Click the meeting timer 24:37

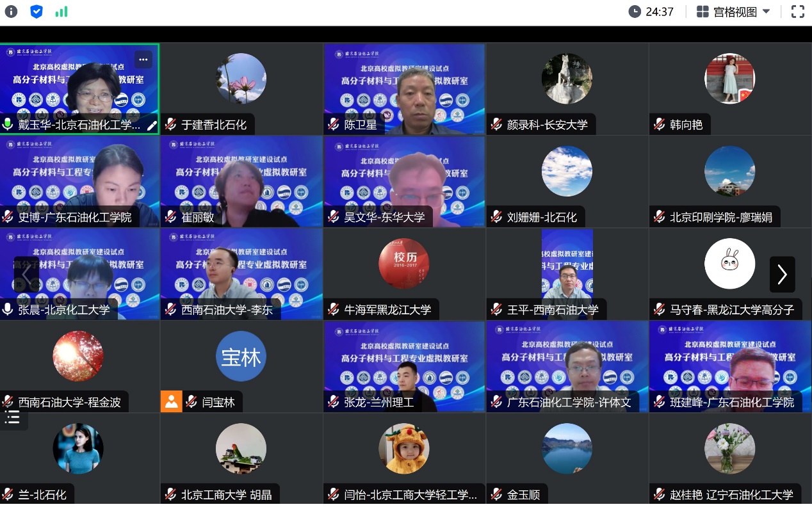tap(651, 12)
